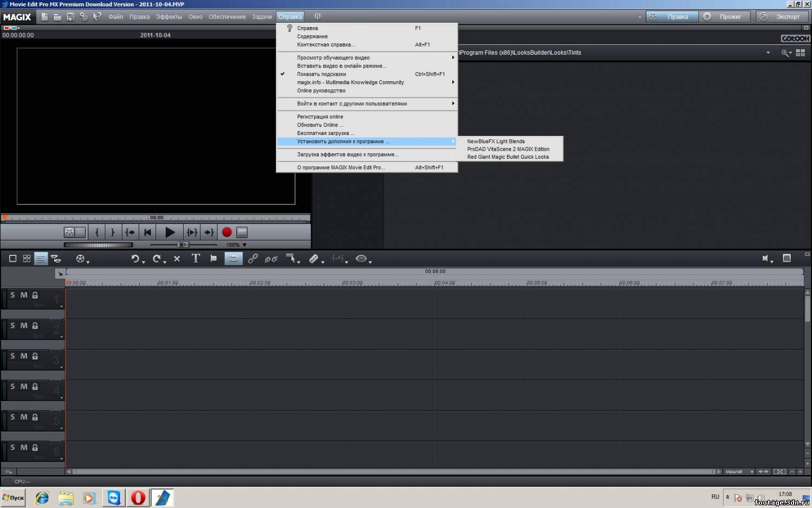Viewport: 812px width, 508px height.
Task: Toggle the timeline speaker mute icon
Action: point(765,259)
